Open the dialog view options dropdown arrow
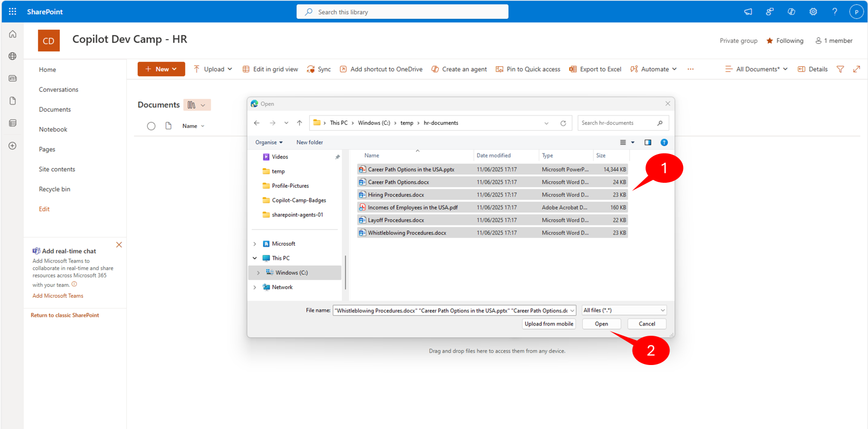Screen dimensions: 868x429 (x=633, y=143)
